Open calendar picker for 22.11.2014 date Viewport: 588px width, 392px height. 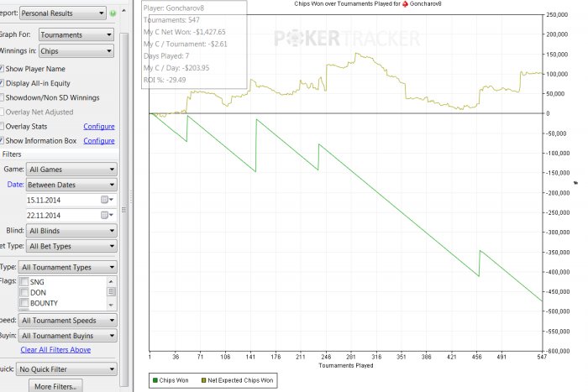coord(107,215)
